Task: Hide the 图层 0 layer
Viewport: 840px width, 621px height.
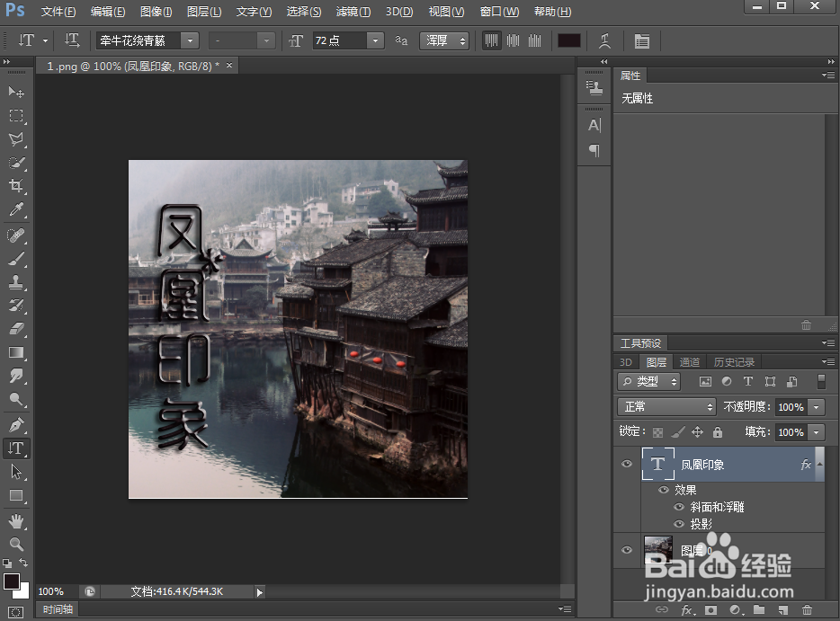Action: pos(627,550)
